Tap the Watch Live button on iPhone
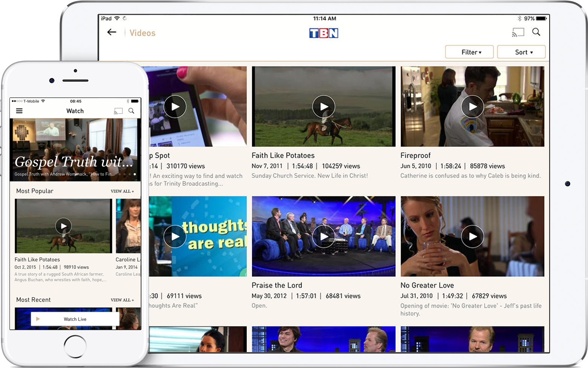 (75, 319)
